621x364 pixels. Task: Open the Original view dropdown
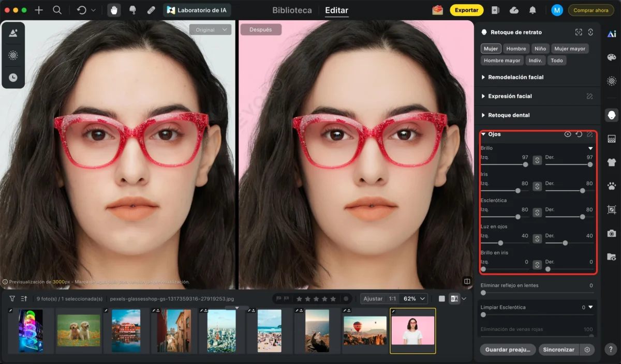tap(210, 30)
